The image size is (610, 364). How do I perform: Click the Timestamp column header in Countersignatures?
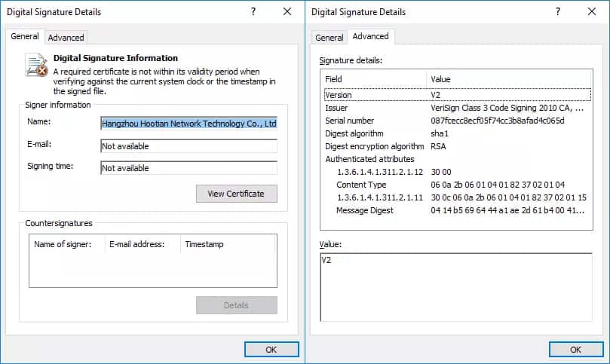coord(204,244)
